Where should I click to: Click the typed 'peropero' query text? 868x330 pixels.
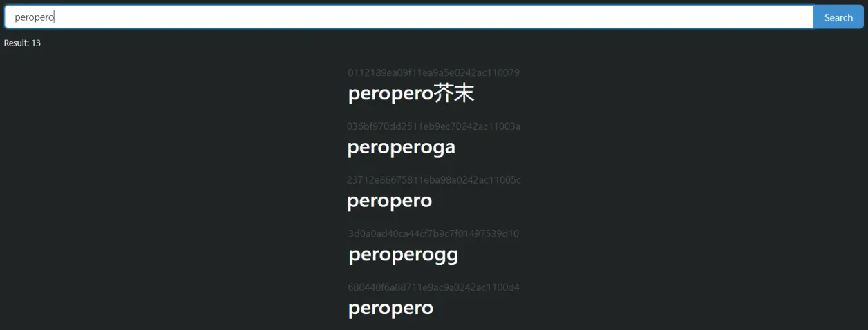[x=34, y=18]
